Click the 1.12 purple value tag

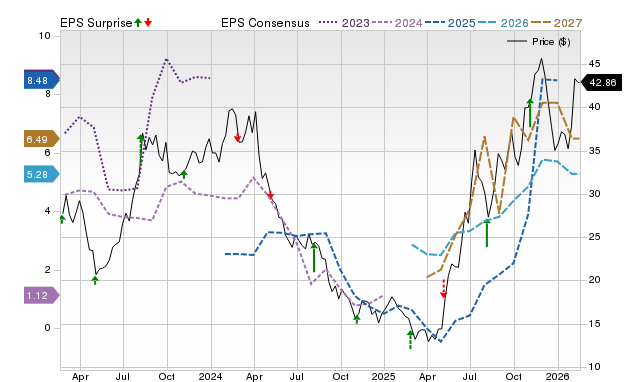pyautogui.click(x=42, y=295)
